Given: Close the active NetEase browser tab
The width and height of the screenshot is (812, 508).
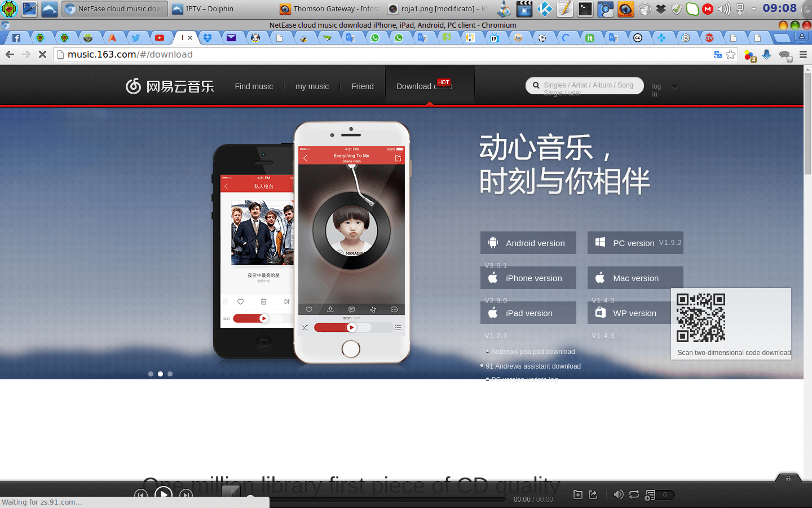Looking at the screenshot, I should pos(190,38).
